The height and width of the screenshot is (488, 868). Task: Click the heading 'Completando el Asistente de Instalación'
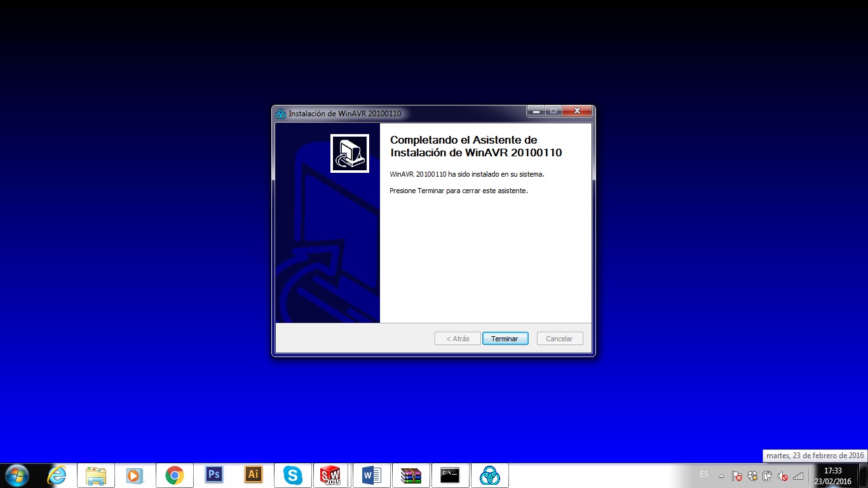click(x=476, y=146)
